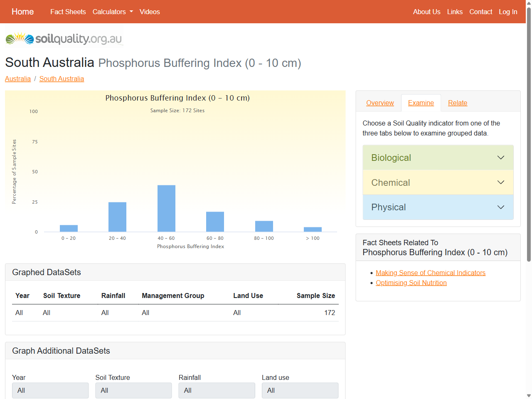The image size is (532, 399).
Task: Expand the Biological indicators chevron
Action: [500, 158]
